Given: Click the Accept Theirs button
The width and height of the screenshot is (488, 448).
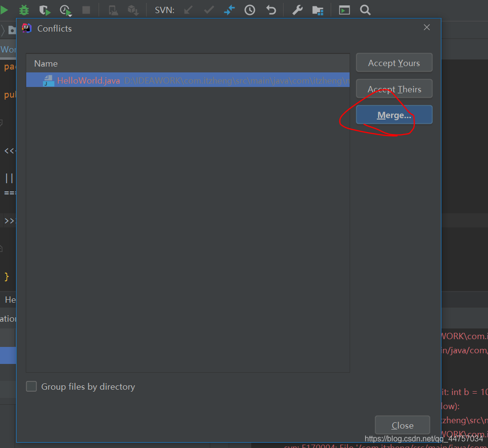Looking at the screenshot, I should pos(394,89).
